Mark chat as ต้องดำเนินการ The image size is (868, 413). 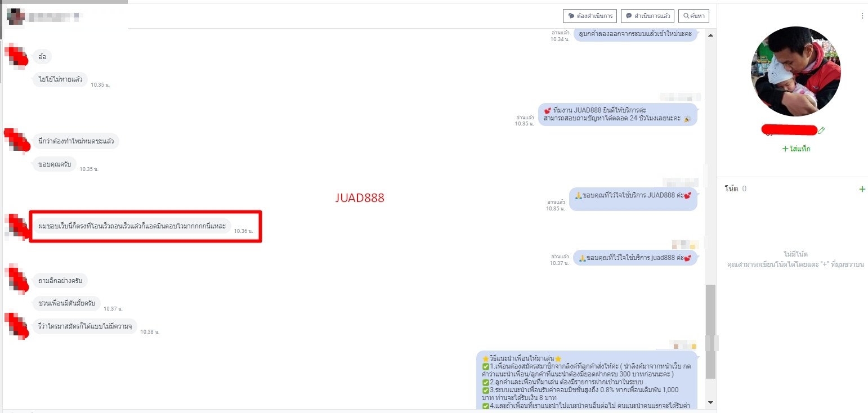(590, 16)
